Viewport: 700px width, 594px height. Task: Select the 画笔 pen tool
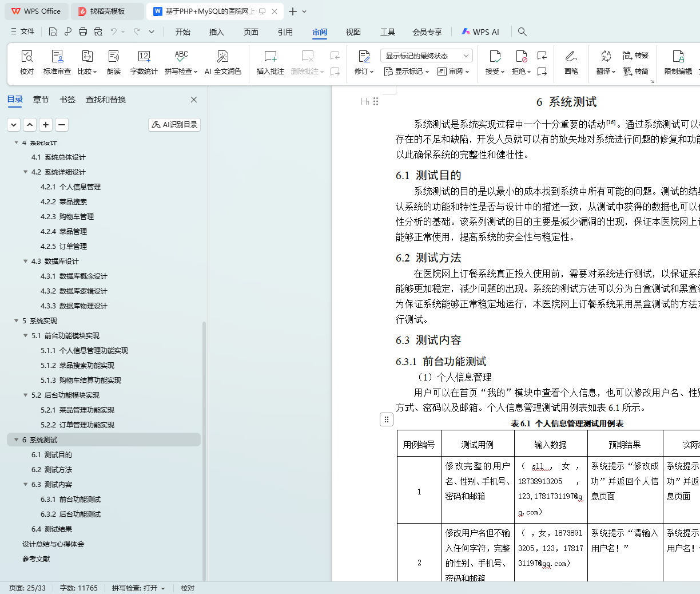tap(571, 62)
